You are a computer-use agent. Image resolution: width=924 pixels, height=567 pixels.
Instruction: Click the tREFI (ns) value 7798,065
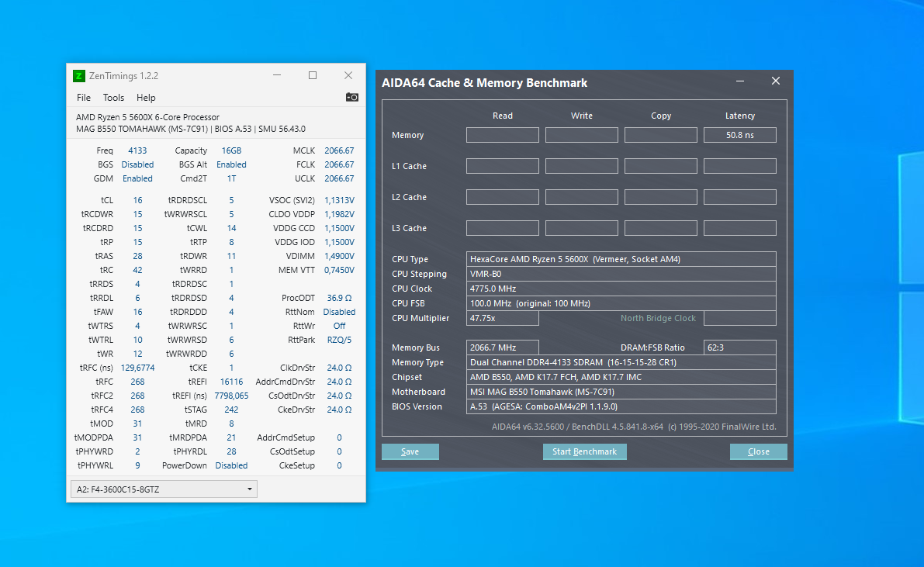(x=232, y=396)
